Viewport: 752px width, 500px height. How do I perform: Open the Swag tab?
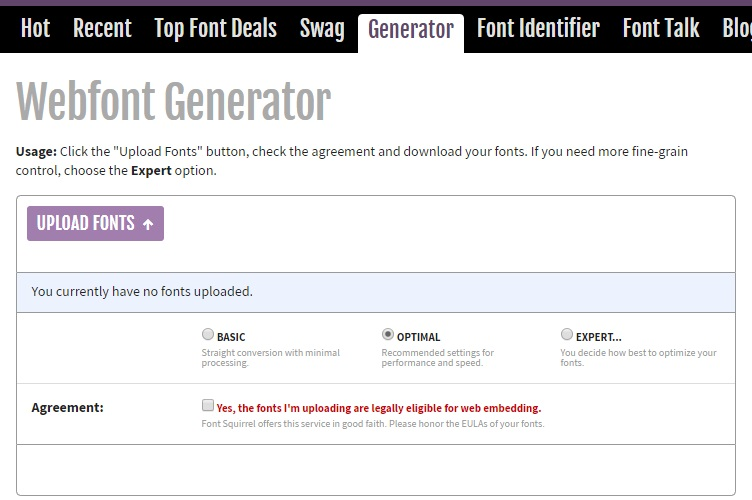click(322, 29)
